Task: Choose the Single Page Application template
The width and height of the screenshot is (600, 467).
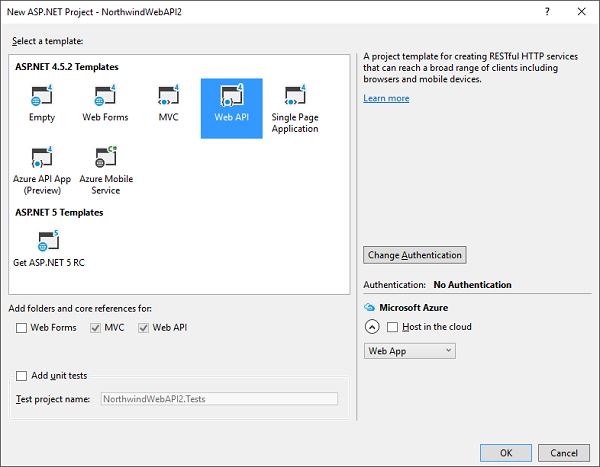Action: (295, 108)
